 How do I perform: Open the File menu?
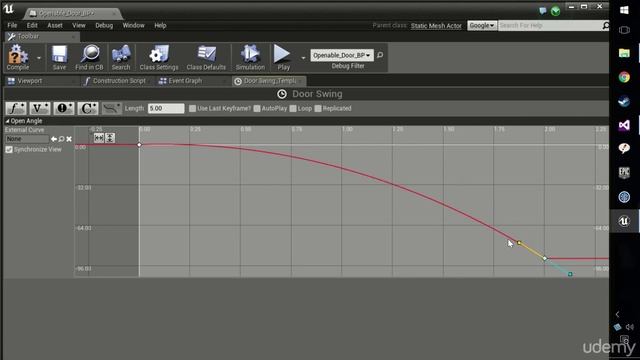12,25
